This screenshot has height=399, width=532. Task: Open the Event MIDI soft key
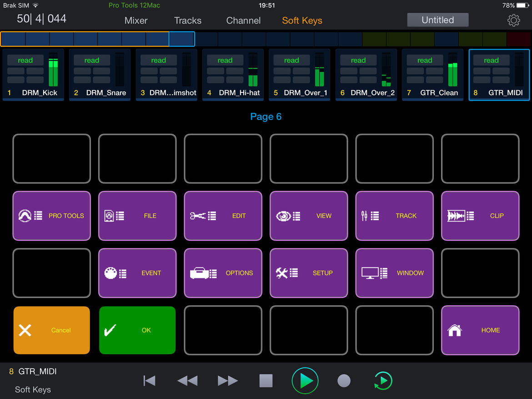coord(137,273)
